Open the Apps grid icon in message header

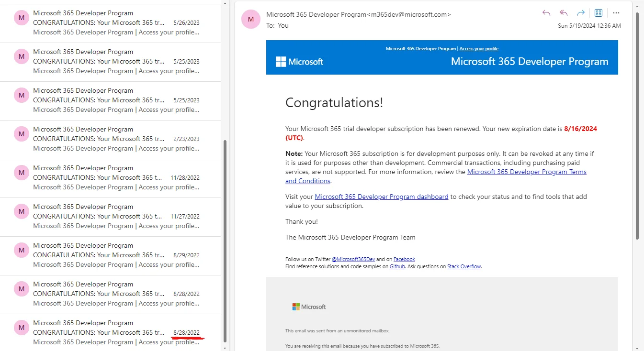[x=599, y=13]
